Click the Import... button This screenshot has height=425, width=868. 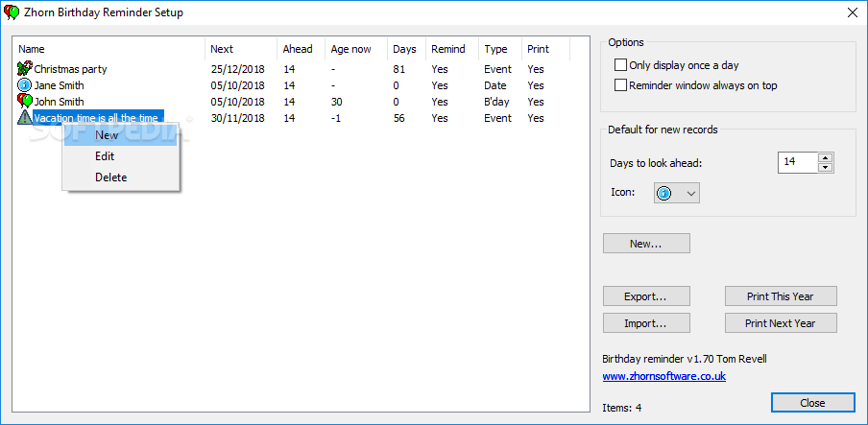click(x=646, y=323)
